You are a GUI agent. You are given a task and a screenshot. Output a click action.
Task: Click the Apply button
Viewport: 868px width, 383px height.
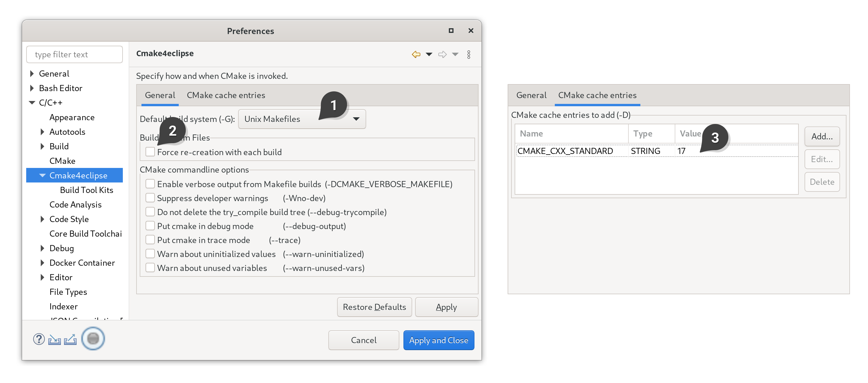pyautogui.click(x=447, y=307)
